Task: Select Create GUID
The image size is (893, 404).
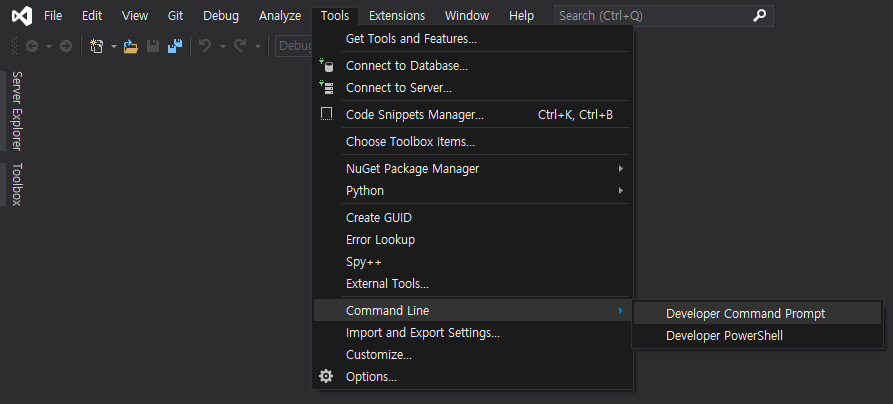Action: pyautogui.click(x=473, y=218)
